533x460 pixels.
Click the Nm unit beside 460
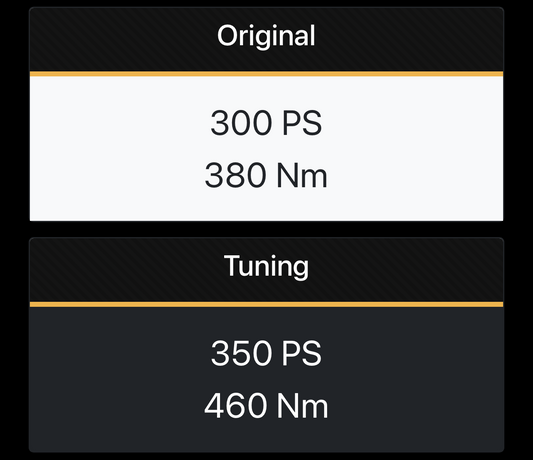[x=302, y=406]
